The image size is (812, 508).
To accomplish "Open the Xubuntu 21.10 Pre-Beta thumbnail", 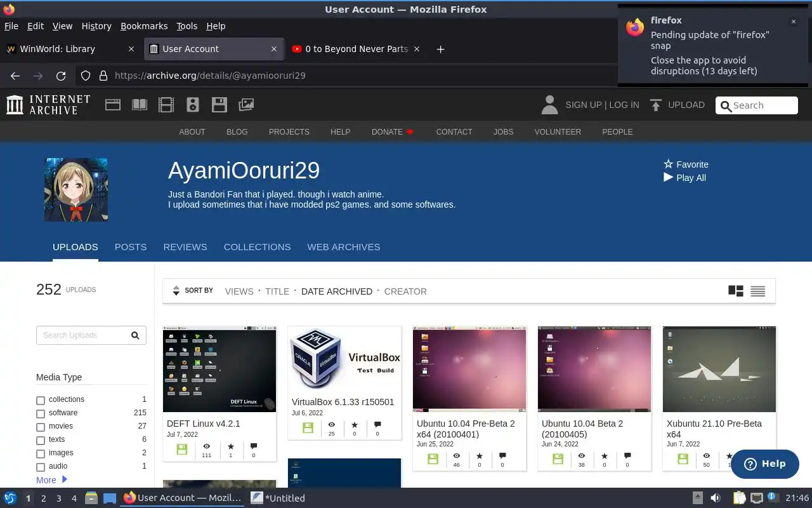I will point(719,370).
